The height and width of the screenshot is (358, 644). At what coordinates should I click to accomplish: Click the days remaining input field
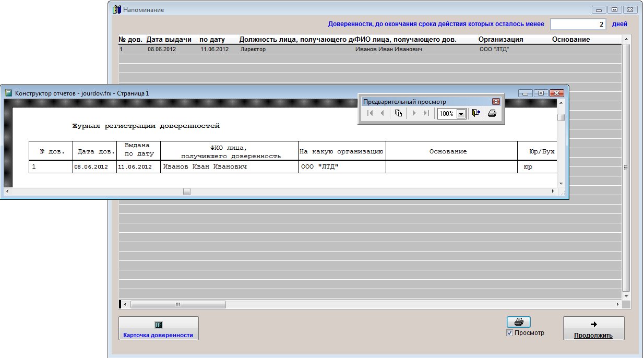pyautogui.click(x=578, y=24)
